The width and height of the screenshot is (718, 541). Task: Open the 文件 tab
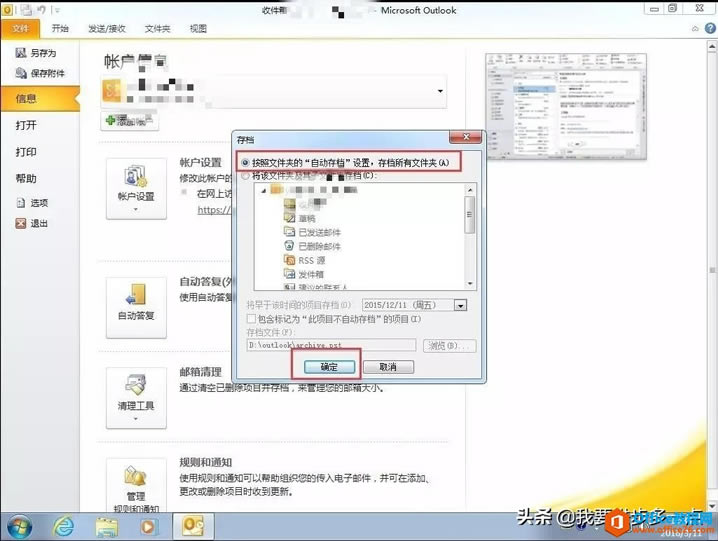point(20,29)
